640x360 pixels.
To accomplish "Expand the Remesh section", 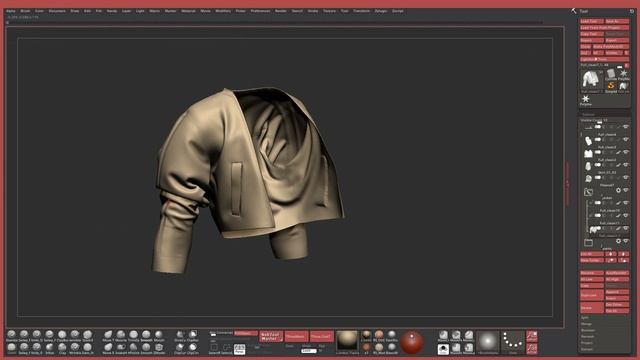I will click(587, 336).
